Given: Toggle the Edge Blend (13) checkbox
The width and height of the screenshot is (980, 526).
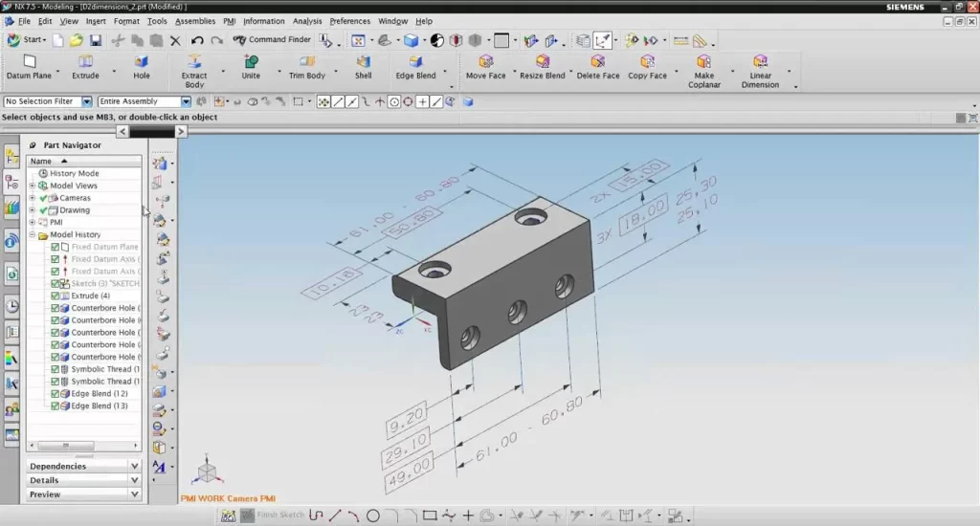Looking at the screenshot, I should [55, 406].
